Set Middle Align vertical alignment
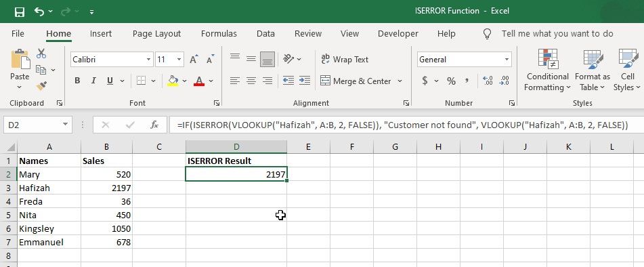 pyautogui.click(x=251, y=59)
